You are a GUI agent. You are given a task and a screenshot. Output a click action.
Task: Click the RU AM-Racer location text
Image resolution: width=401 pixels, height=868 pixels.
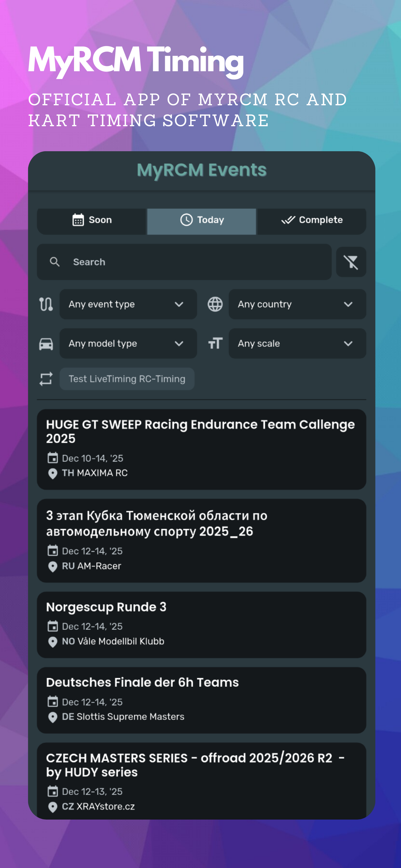(91, 566)
